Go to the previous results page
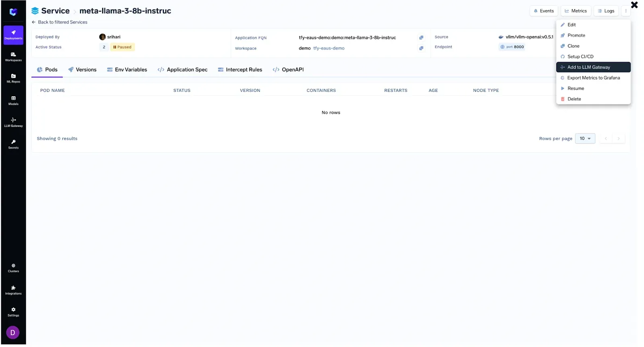644x347 pixels. click(606, 139)
